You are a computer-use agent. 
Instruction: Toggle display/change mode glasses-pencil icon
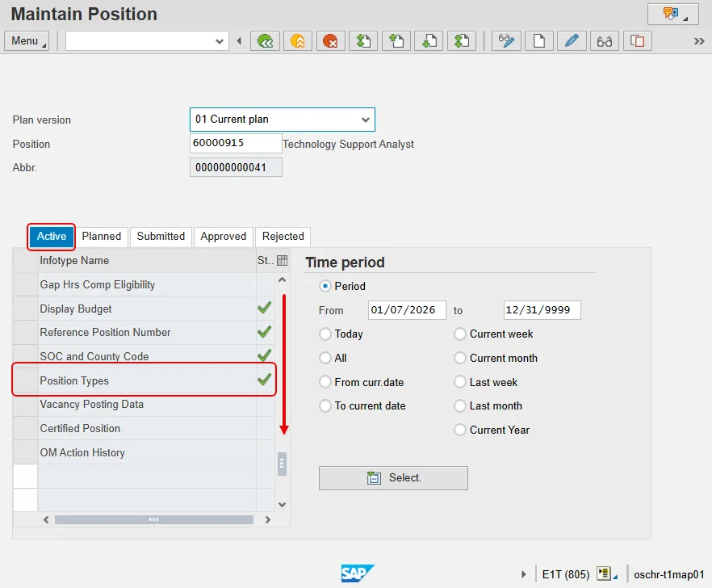506,41
